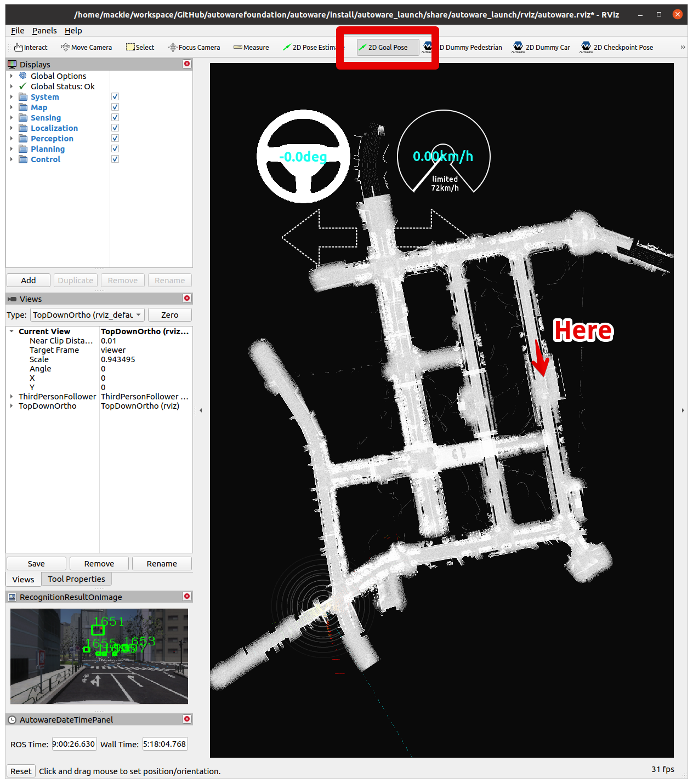Click the Control folder icon
This screenshot has width=693, height=784.
[x=23, y=159]
